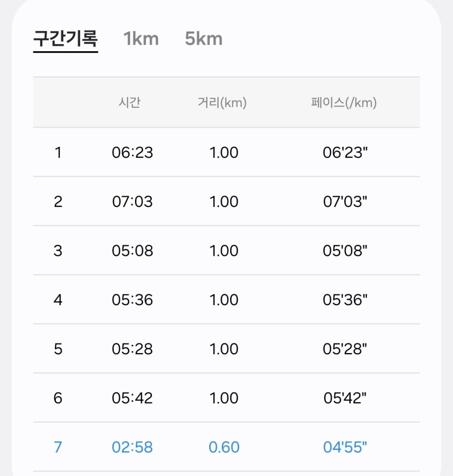
Task: Tap lap 6 pace 05'42"
Action: [345, 398]
